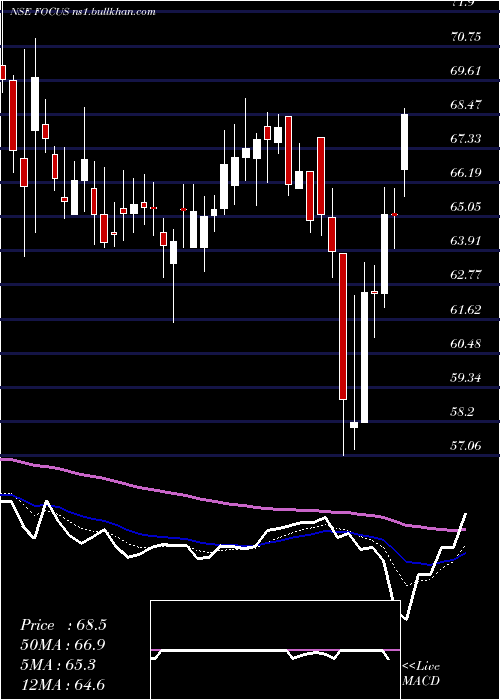Click the NSE FOCUS ns1.bullkhan.com chart title
500x700 pixels.
pos(83,12)
